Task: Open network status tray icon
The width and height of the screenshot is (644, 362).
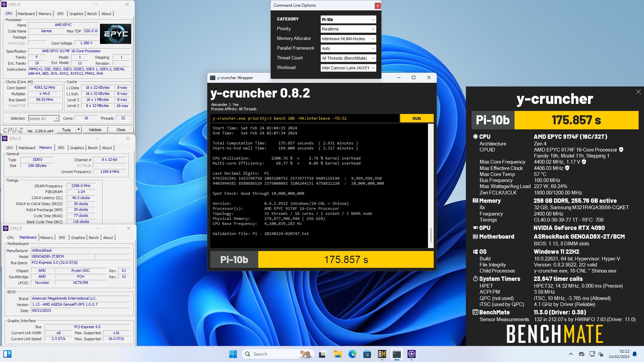Action: click(x=592, y=354)
